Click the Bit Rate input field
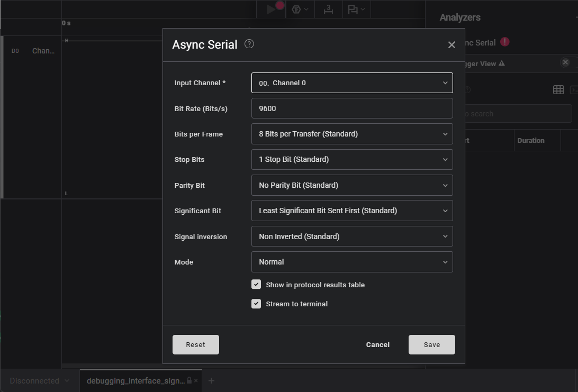Image resolution: width=578 pixels, height=392 pixels. click(352, 108)
